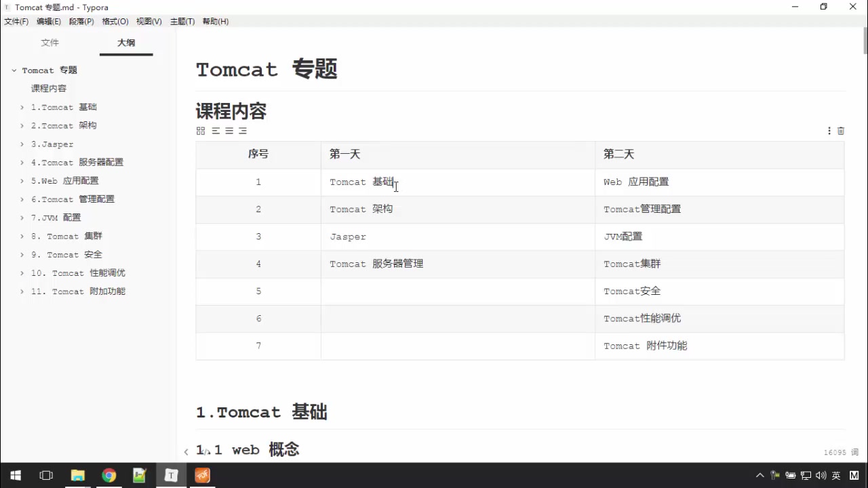868x488 pixels.
Task: Go to 9. Tomcat 安全 outline entry
Action: click(66, 255)
